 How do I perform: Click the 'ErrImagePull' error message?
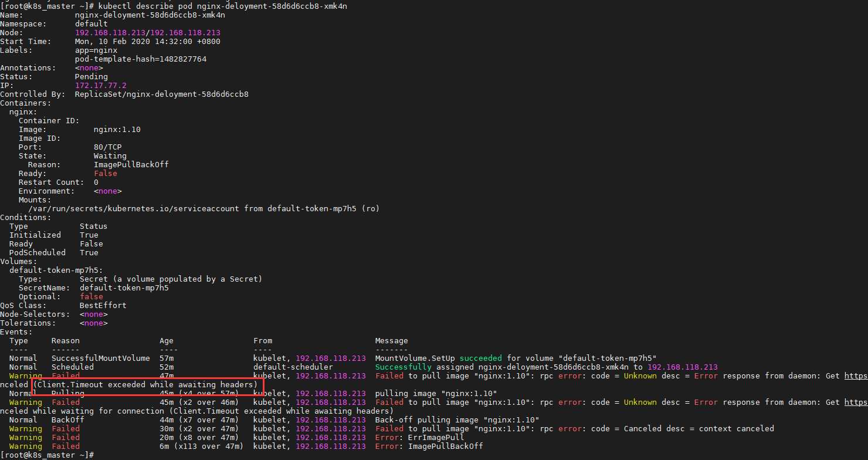point(436,437)
